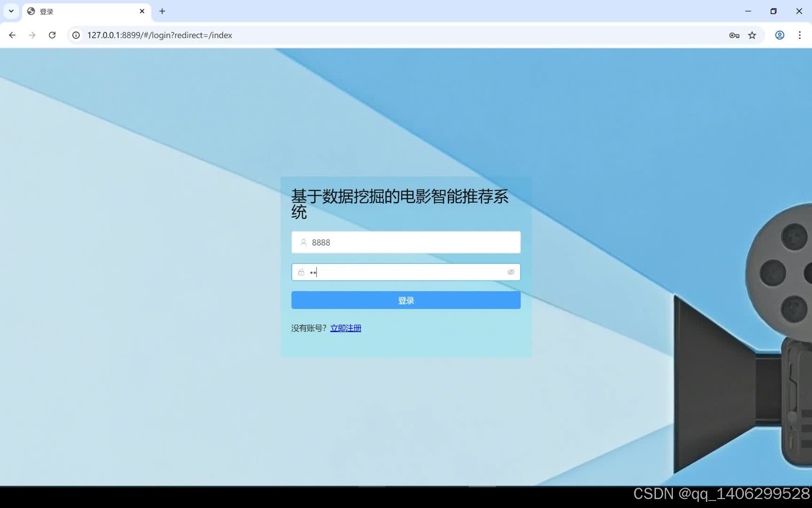Screen dimensions: 812x508
Task: Click the user icon in the username field
Action: click(x=303, y=242)
